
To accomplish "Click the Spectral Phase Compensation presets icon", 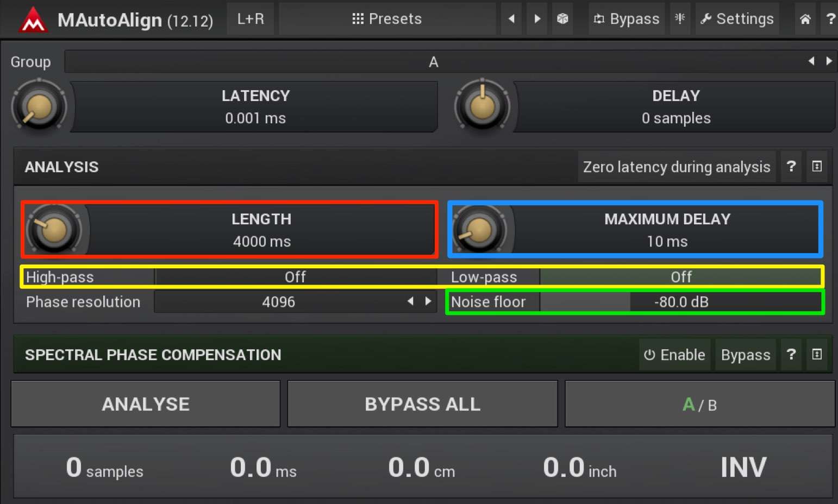I will 817,355.
